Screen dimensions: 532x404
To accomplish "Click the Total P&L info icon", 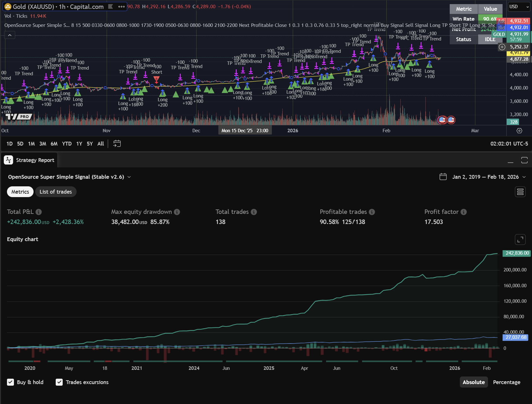I will pos(39,212).
